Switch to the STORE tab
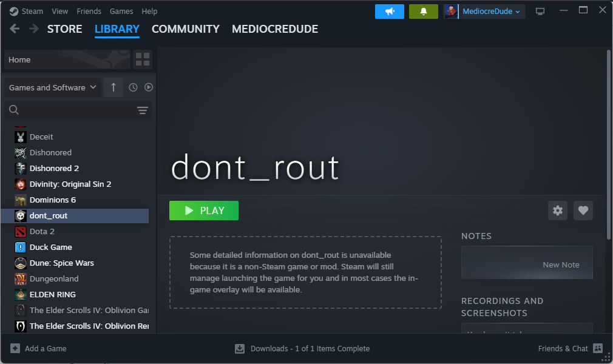The height and width of the screenshot is (364, 613). click(x=64, y=29)
